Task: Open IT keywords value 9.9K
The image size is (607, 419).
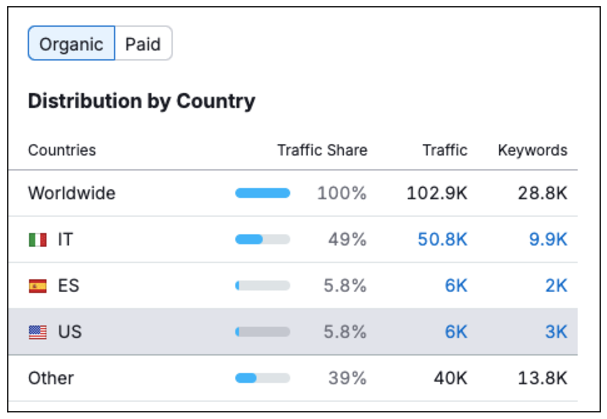Action: pos(547,240)
